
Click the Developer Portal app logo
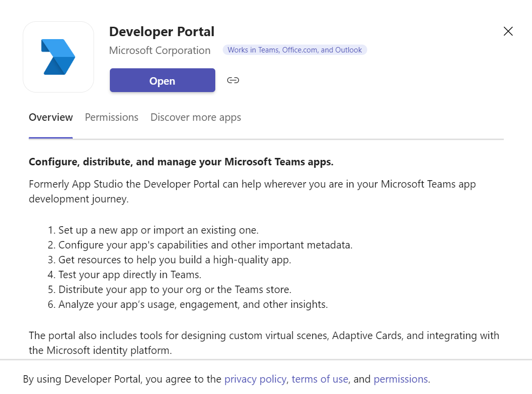58,57
